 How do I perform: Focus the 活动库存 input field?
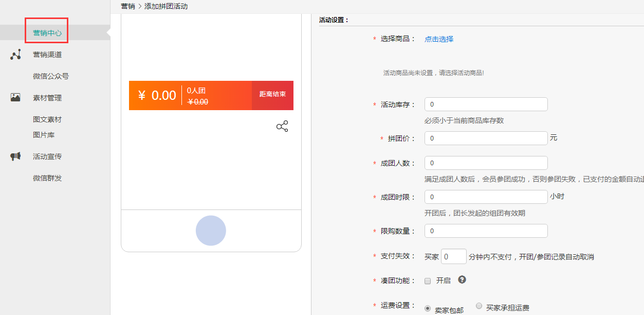[x=486, y=104]
